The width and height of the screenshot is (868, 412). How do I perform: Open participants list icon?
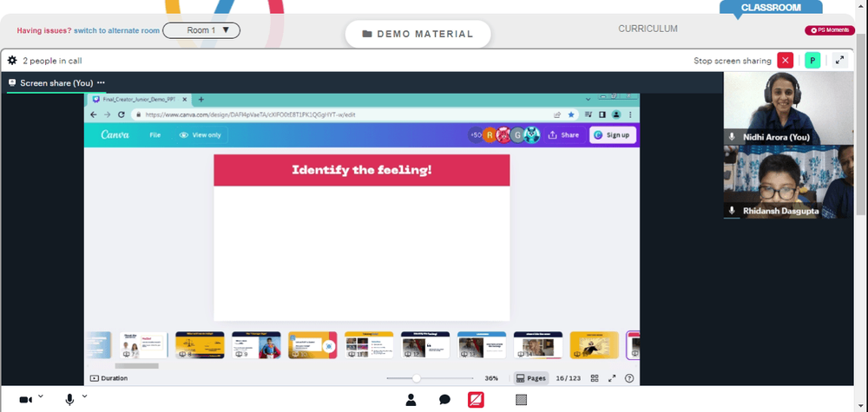[411, 400]
